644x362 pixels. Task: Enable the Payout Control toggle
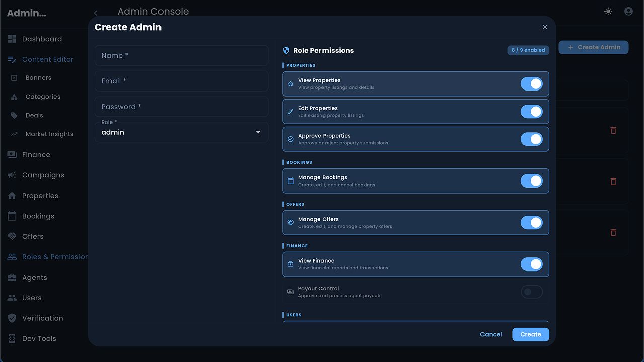(531, 292)
